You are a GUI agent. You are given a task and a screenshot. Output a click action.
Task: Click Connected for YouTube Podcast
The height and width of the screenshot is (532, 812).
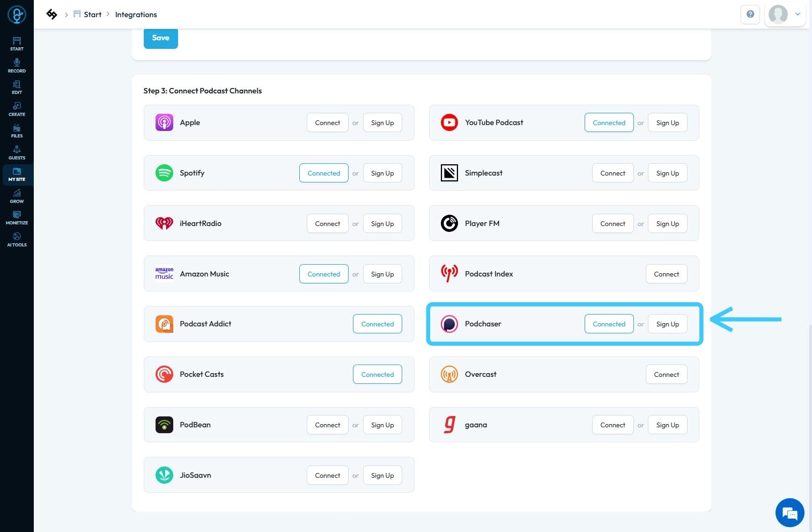609,123
